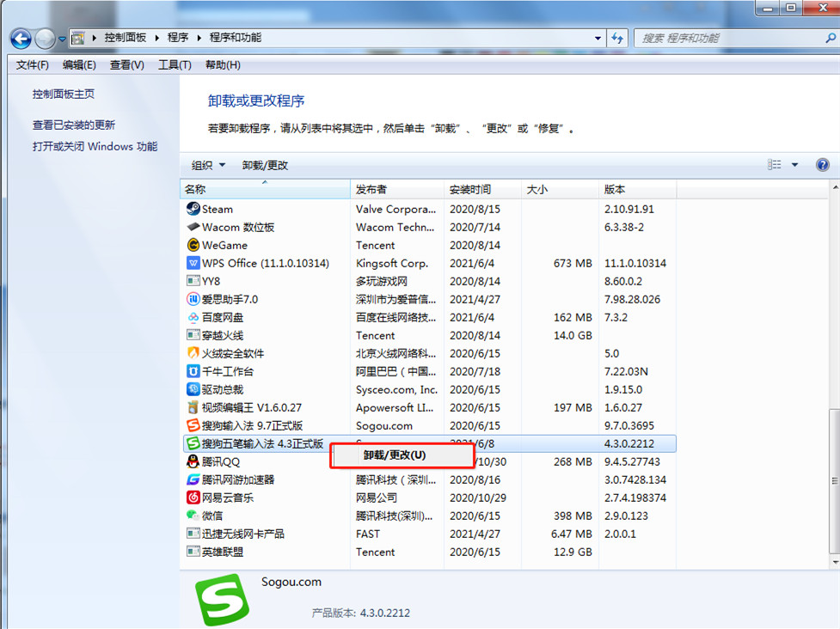840x629 pixels.
Task: Sort by 安装时间 column header
Action: 482,190
